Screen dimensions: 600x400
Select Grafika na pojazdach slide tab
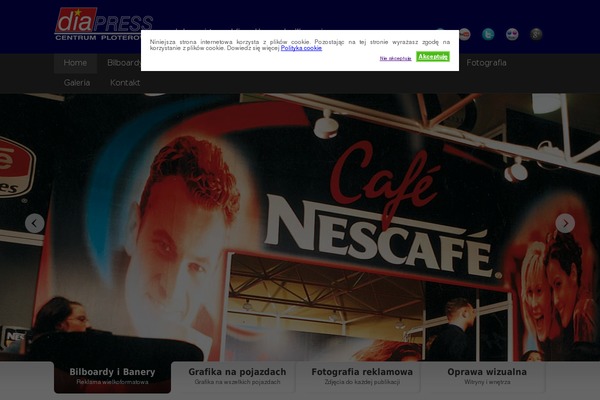237,377
